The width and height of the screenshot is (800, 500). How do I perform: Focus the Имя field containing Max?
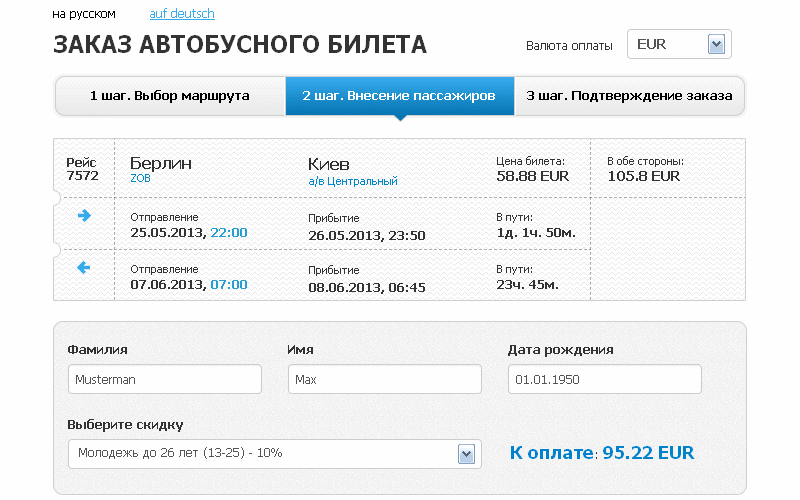click(385, 379)
